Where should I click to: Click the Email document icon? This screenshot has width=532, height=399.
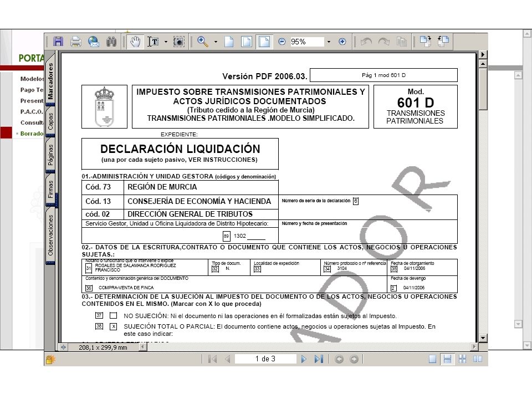[x=94, y=42]
